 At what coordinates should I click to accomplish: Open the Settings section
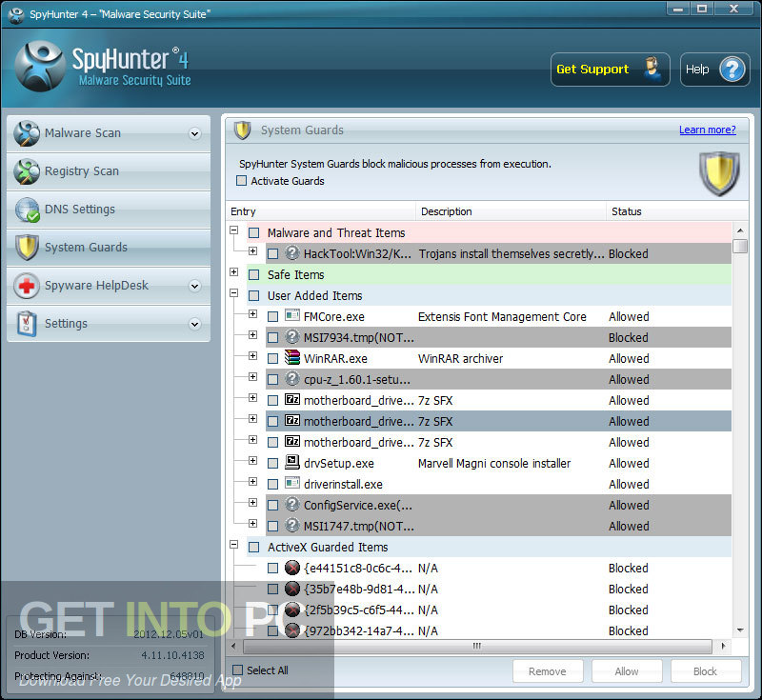point(109,324)
